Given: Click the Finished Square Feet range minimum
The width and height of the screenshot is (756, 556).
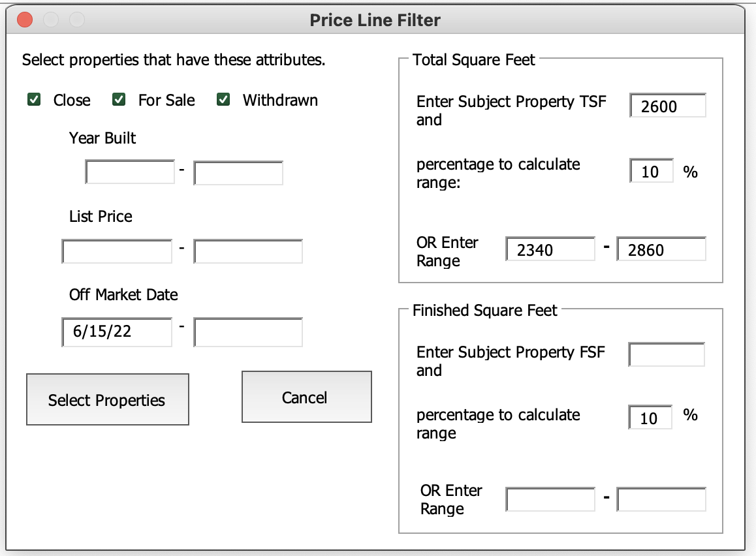Looking at the screenshot, I should (550, 500).
